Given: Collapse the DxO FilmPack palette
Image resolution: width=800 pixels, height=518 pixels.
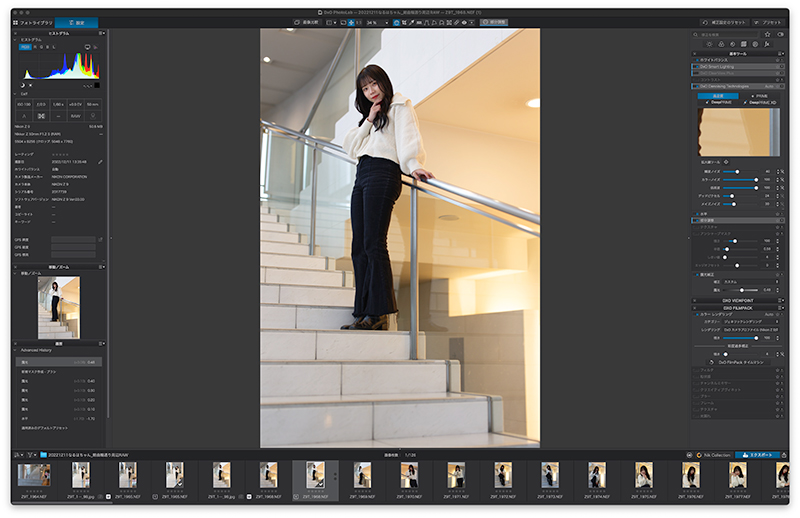Looking at the screenshot, I should coord(738,308).
